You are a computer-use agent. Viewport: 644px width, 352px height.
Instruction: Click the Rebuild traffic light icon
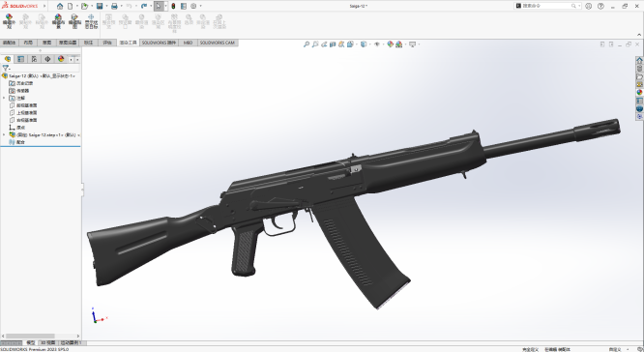[173, 6]
